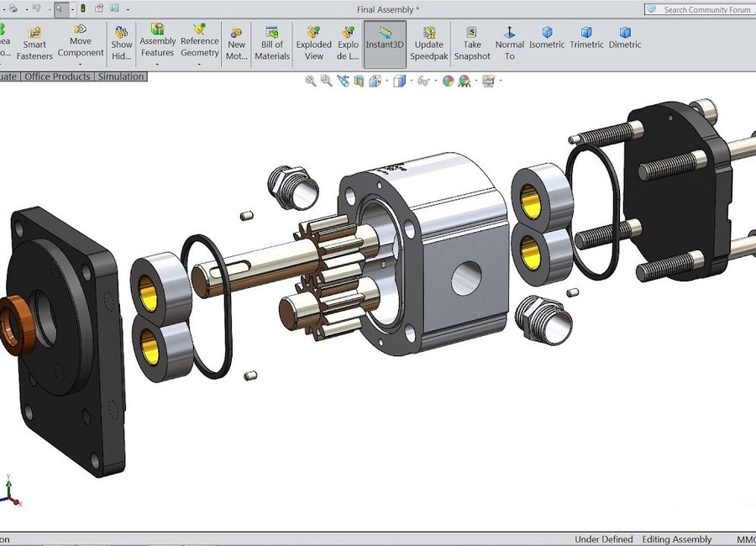Open Assembly Features tool
Screen dimensions: 756x546
(157, 40)
